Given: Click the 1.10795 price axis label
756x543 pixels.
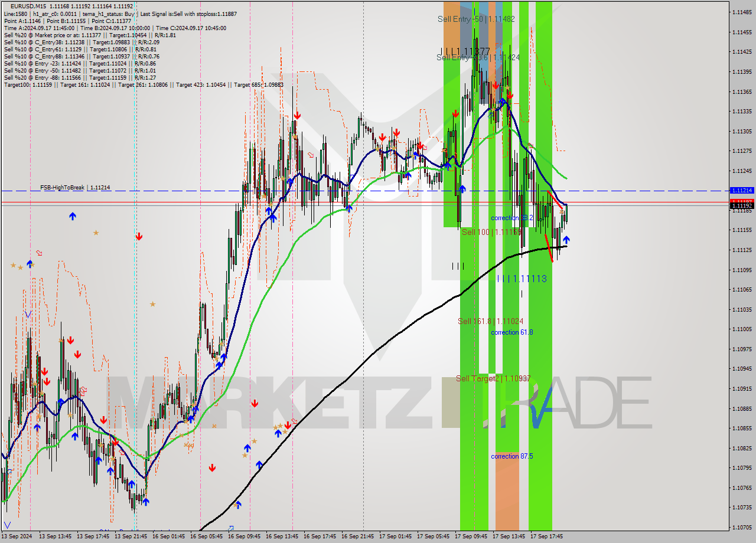Looking at the screenshot, I should pyautogui.click(x=742, y=467).
